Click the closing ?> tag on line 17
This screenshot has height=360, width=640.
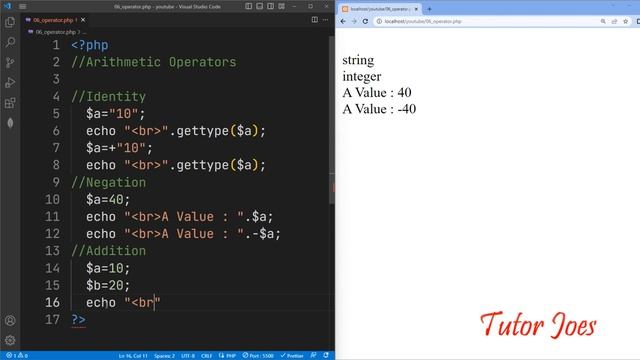click(78, 320)
